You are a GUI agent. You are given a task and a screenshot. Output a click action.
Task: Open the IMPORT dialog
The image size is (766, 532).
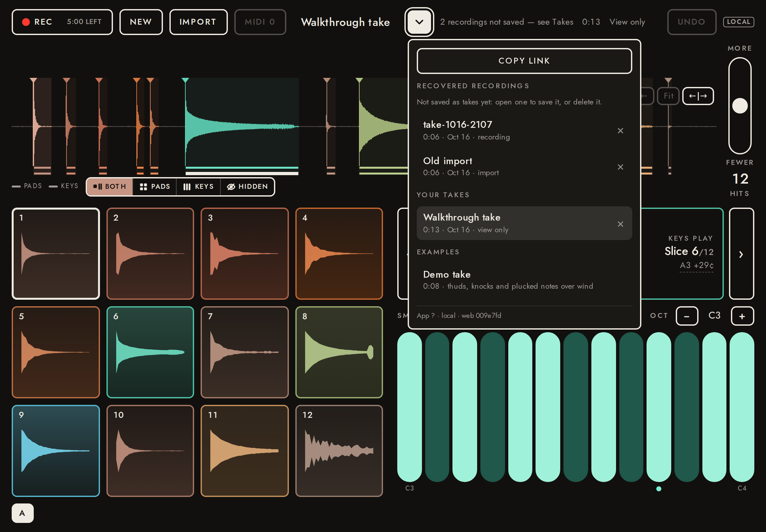pos(198,22)
